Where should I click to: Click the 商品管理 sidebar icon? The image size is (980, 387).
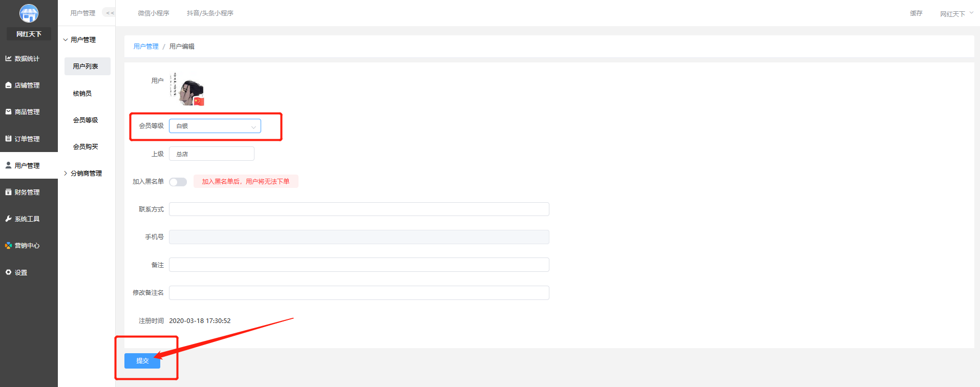(8, 112)
